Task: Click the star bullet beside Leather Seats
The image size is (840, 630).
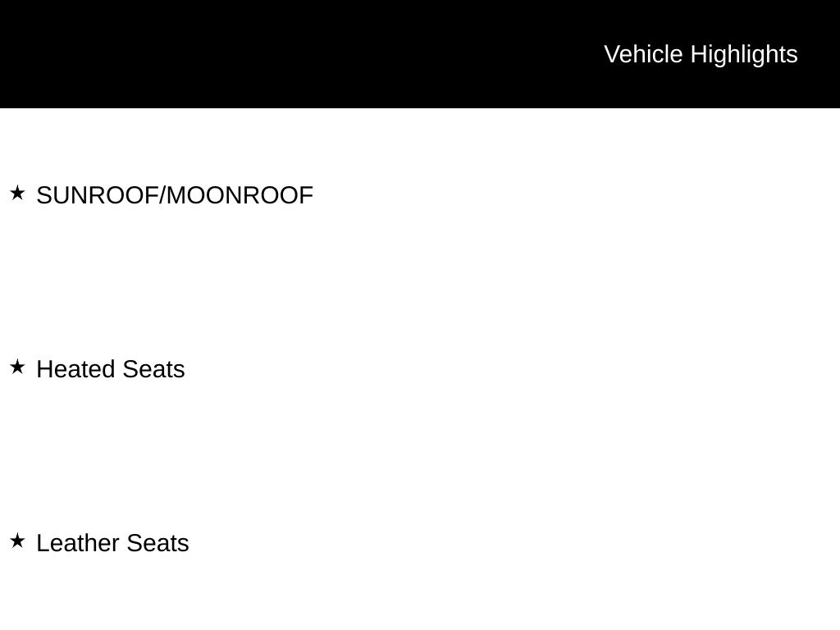Action: (x=17, y=541)
